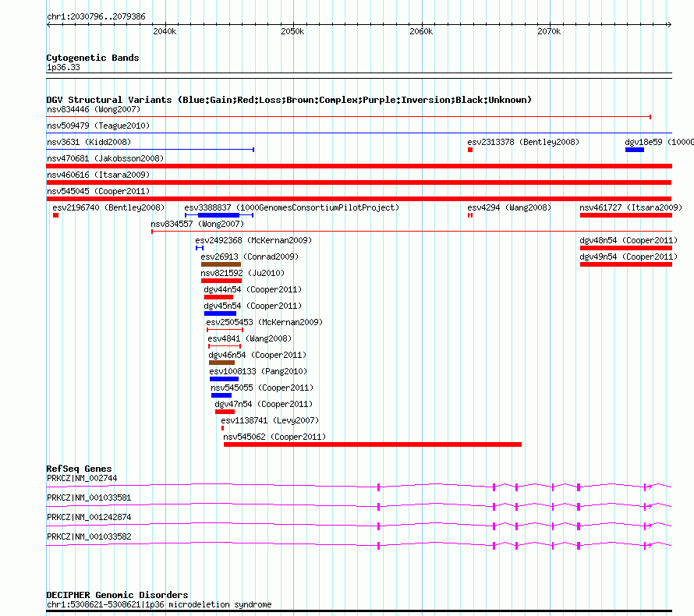Open the nsv461727 (Itsara2009) red bar

click(x=626, y=215)
